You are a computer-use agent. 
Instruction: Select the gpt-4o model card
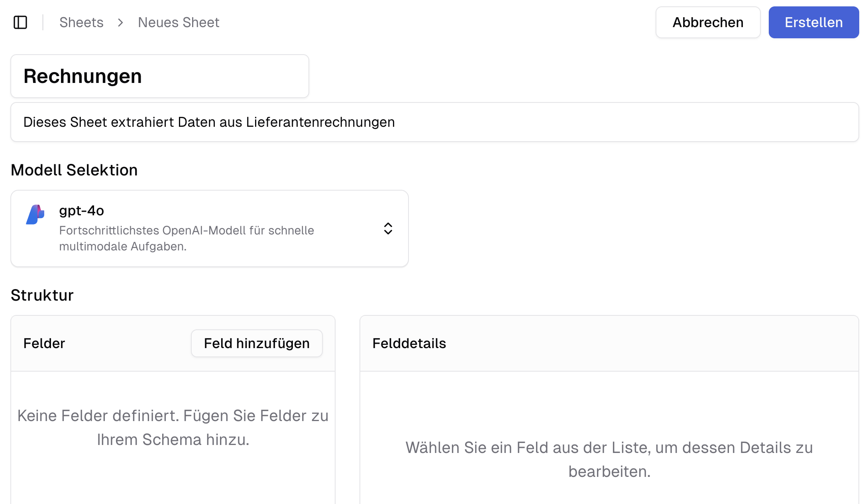click(x=210, y=228)
